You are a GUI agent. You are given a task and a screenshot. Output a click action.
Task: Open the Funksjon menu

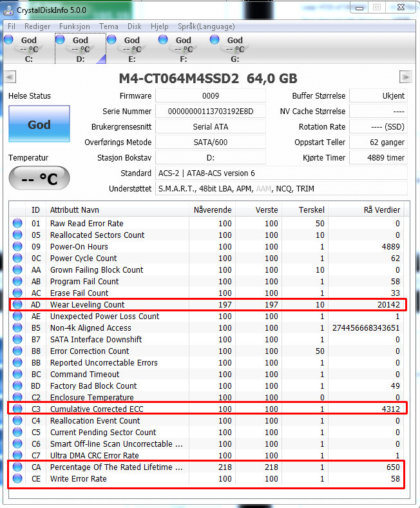pyautogui.click(x=75, y=26)
